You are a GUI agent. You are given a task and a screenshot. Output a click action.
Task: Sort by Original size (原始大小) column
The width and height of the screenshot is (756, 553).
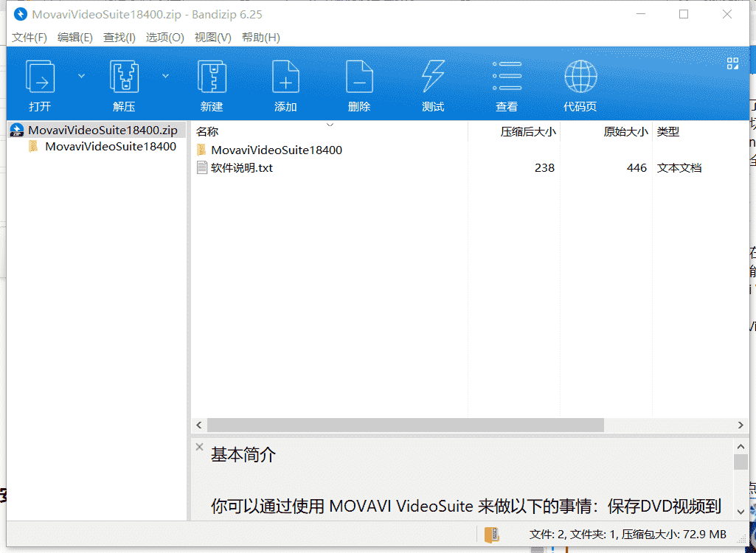(x=625, y=132)
